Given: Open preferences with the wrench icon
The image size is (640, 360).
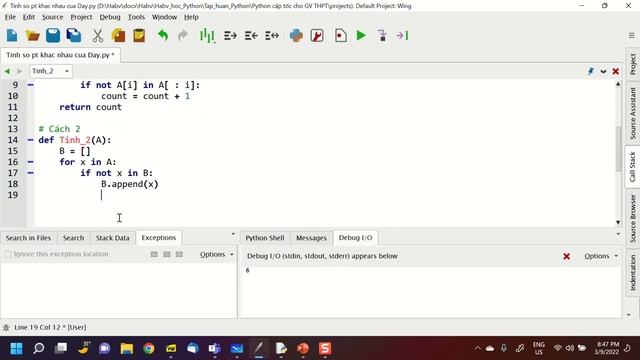Looking at the screenshot, I should pos(317,36).
